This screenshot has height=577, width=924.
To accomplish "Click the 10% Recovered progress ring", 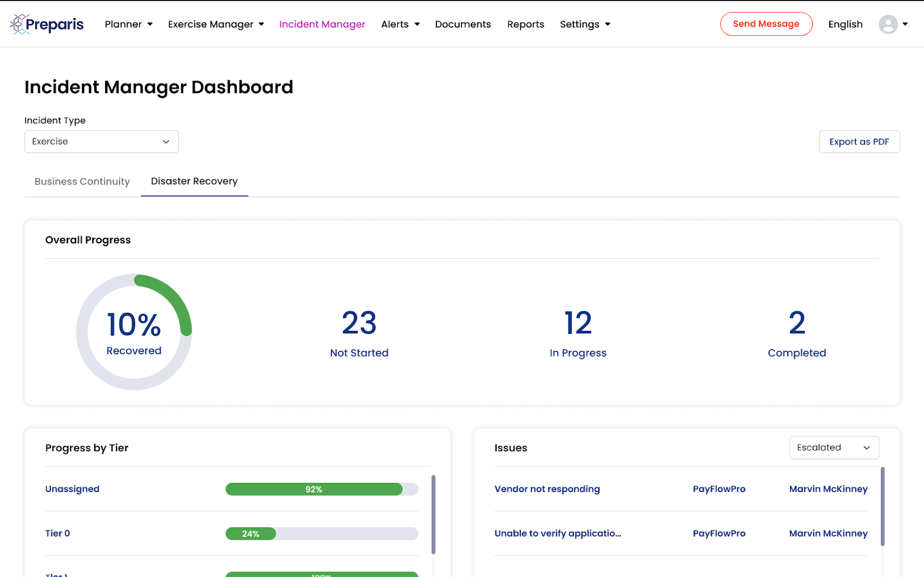I will [134, 332].
